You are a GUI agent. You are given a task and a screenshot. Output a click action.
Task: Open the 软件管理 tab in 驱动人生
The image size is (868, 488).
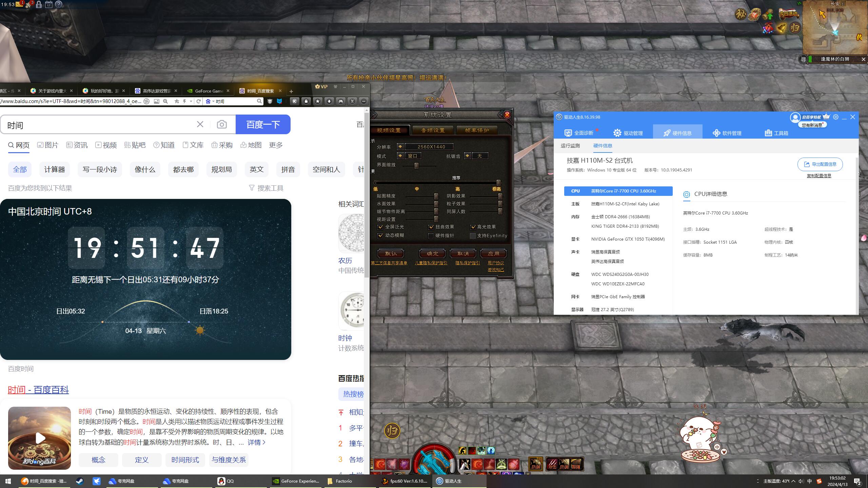coord(727,133)
